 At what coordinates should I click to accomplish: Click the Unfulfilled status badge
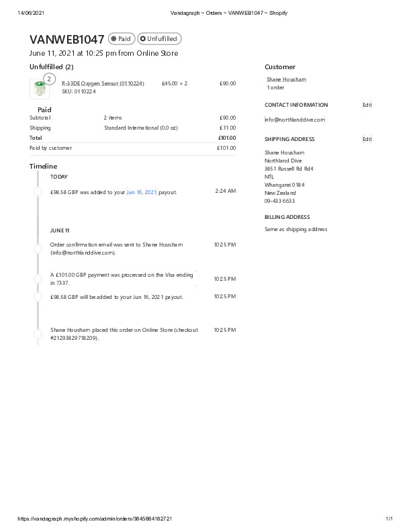click(x=159, y=39)
